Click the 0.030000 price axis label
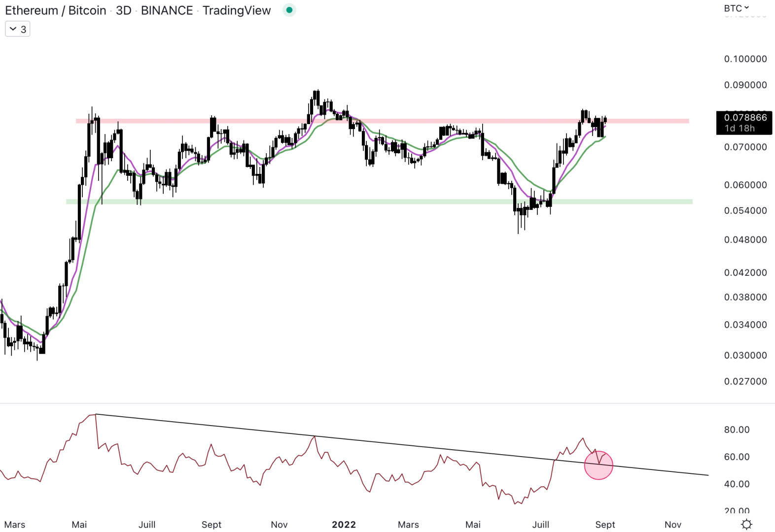This screenshot has height=532, width=775. pyautogui.click(x=745, y=356)
